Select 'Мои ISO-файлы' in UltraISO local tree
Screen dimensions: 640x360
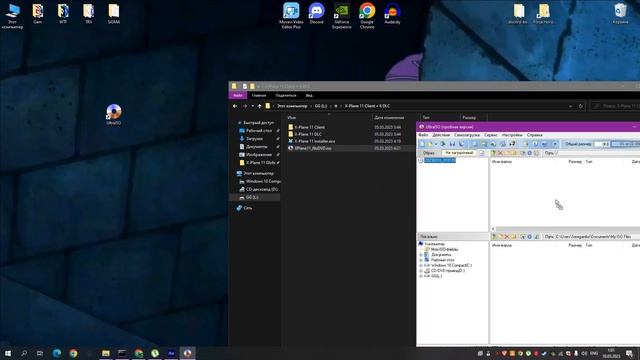click(x=444, y=249)
